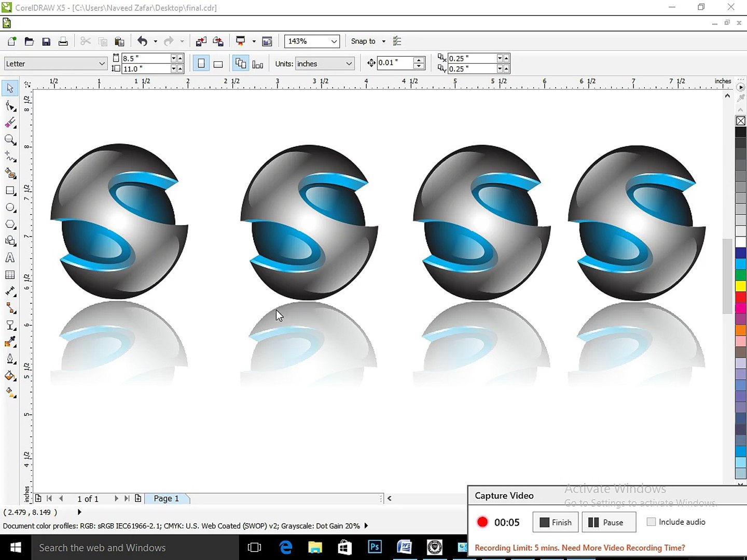Open the Units inches dropdown
The width and height of the screenshot is (747, 560).
pyautogui.click(x=349, y=64)
